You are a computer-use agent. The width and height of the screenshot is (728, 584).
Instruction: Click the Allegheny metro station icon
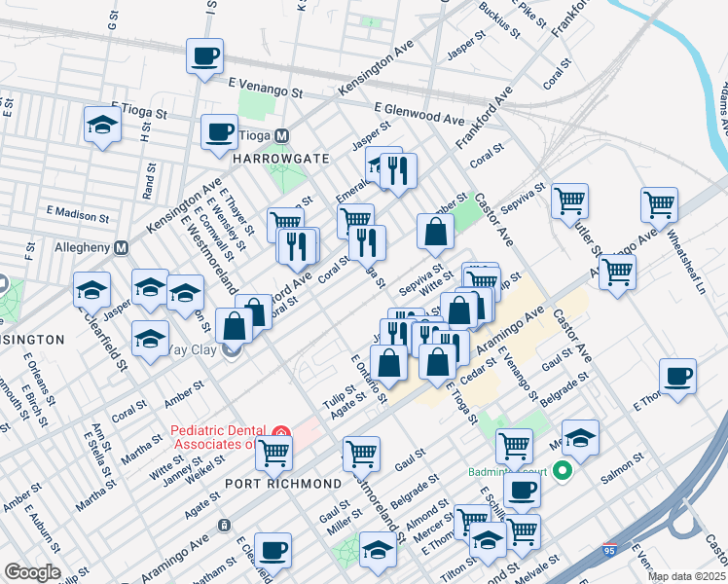coord(122,248)
